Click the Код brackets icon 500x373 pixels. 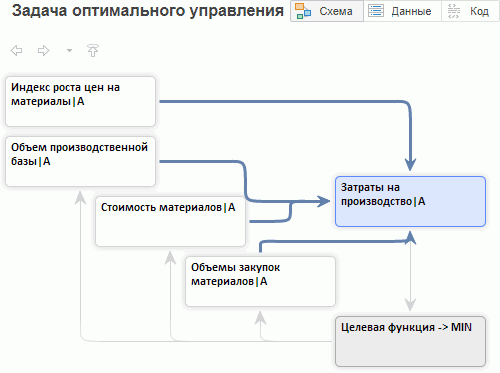454,11
